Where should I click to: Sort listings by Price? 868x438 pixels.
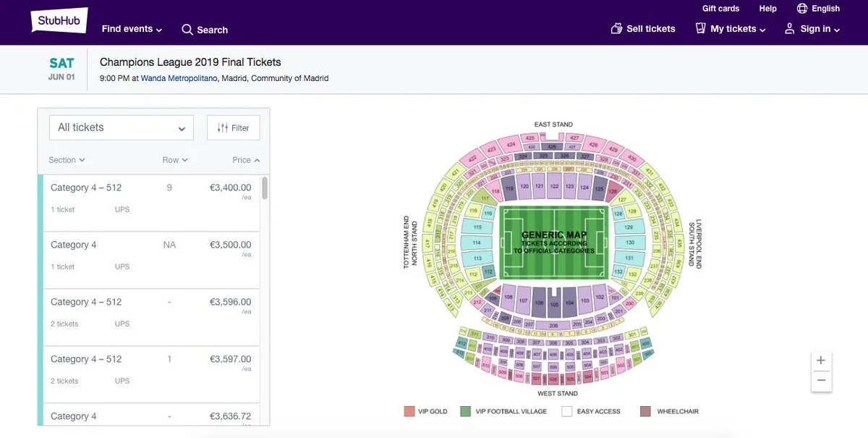tap(246, 160)
